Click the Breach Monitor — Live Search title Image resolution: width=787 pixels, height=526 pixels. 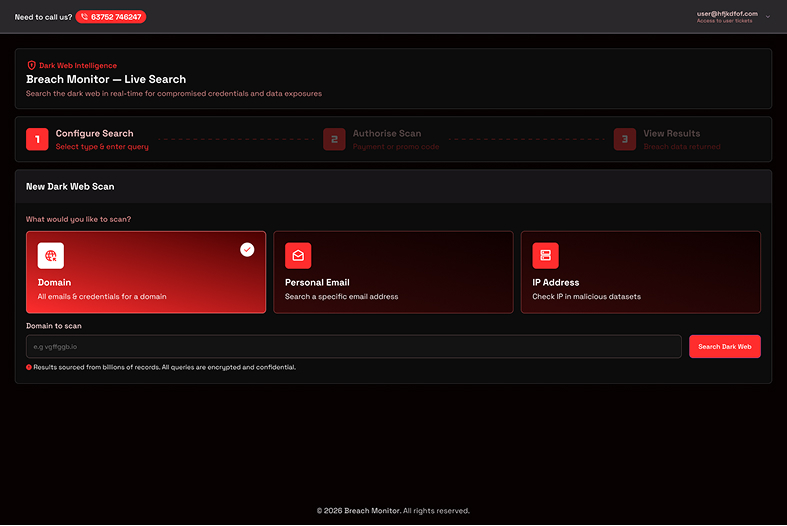(x=106, y=79)
